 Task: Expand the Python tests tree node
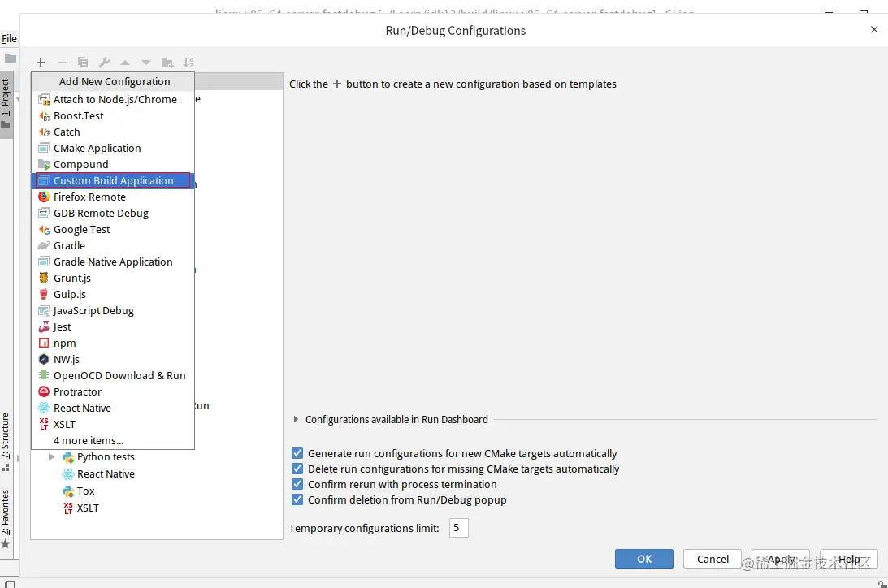(x=51, y=456)
